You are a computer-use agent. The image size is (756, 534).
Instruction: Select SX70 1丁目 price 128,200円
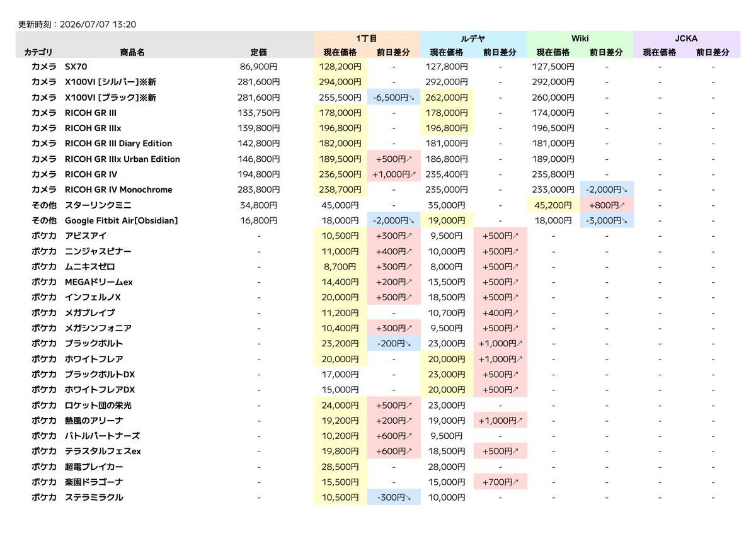click(x=340, y=66)
